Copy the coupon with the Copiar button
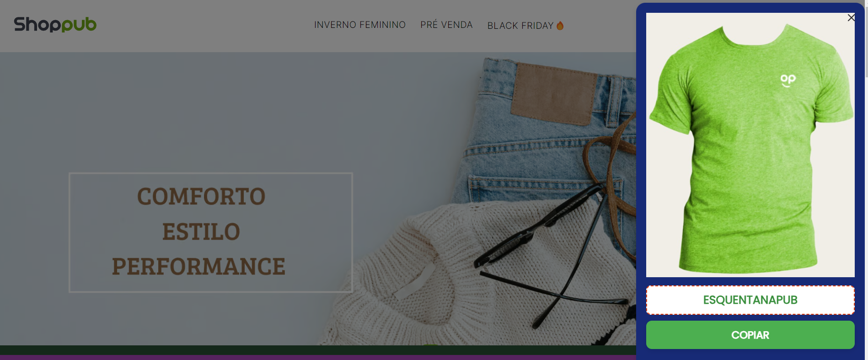The width and height of the screenshot is (868, 360). point(750,335)
